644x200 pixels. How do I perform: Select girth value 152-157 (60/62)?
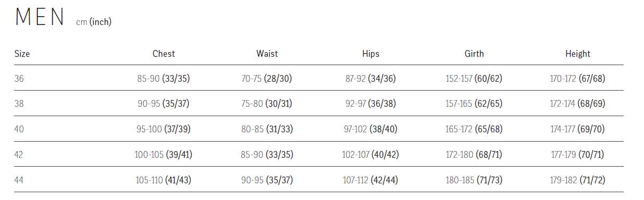point(474,79)
